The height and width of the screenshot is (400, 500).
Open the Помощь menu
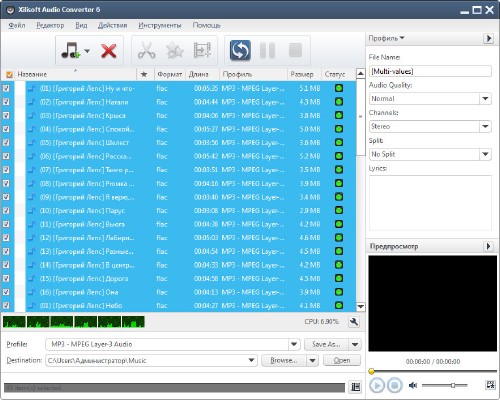[x=206, y=25]
